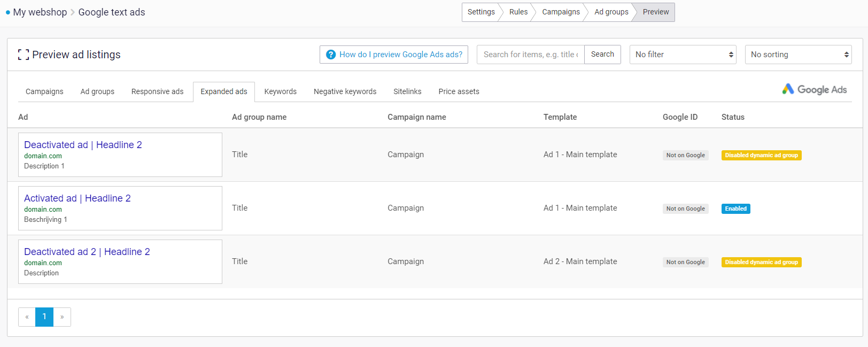Open How do I preview Google Ads ads link

[400, 55]
